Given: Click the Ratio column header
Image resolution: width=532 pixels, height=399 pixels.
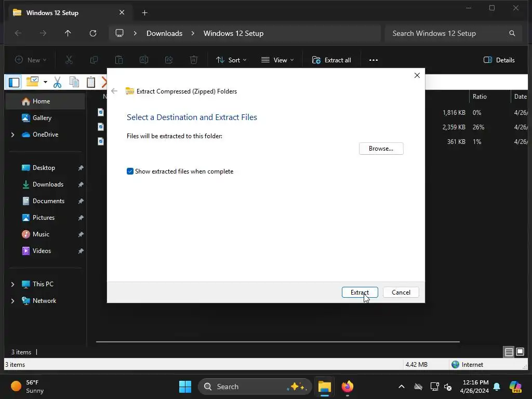Looking at the screenshot, I should tap(490, 97).
